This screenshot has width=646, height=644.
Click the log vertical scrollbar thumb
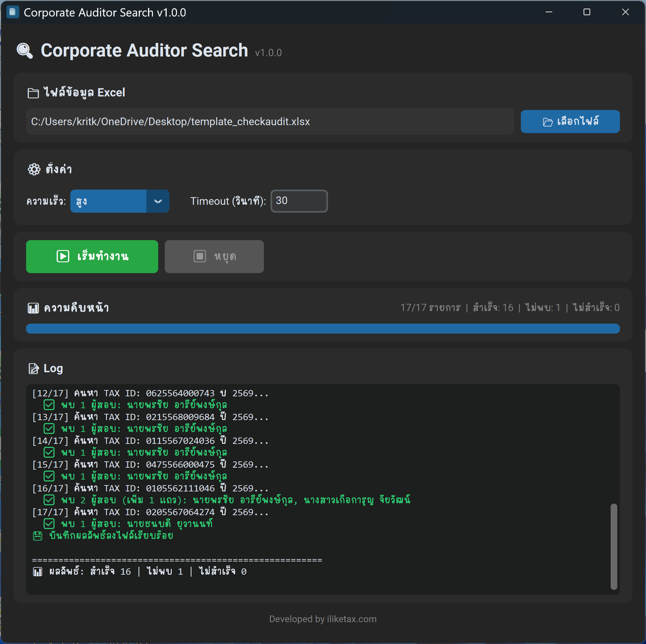(614, 546)
